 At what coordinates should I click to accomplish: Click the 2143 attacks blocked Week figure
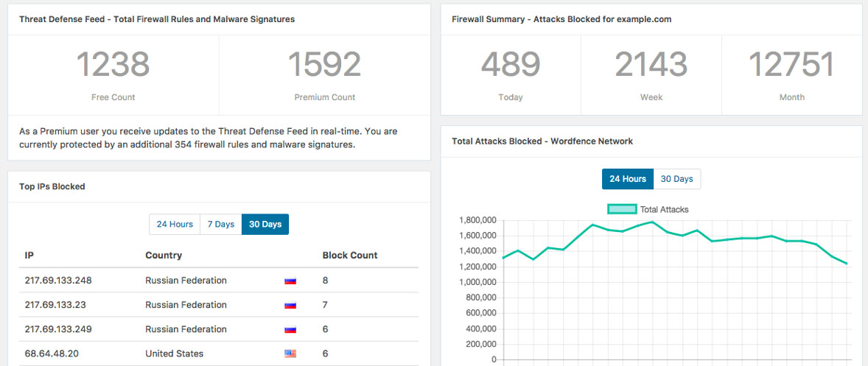click(651, 65)
